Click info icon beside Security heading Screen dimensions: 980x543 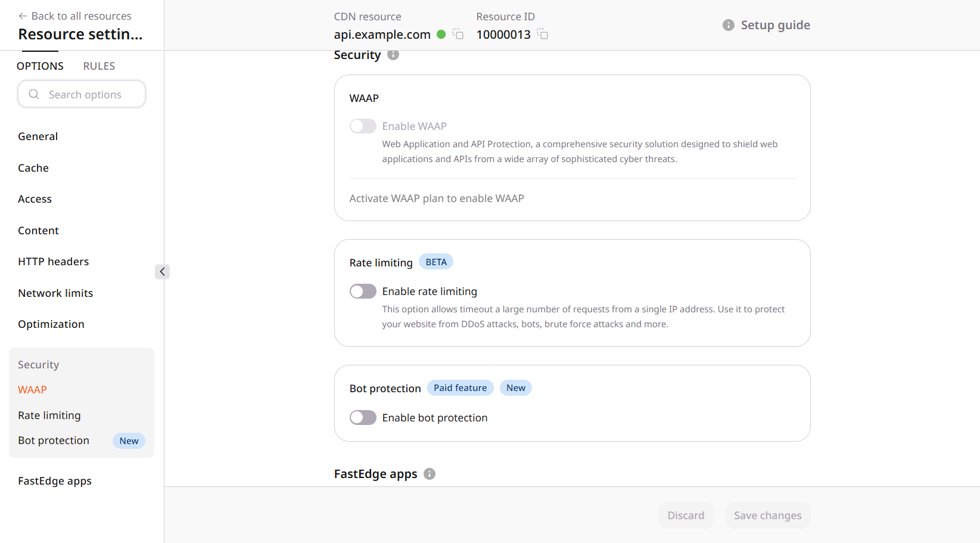pyautogui.click(x=393, y=55)
